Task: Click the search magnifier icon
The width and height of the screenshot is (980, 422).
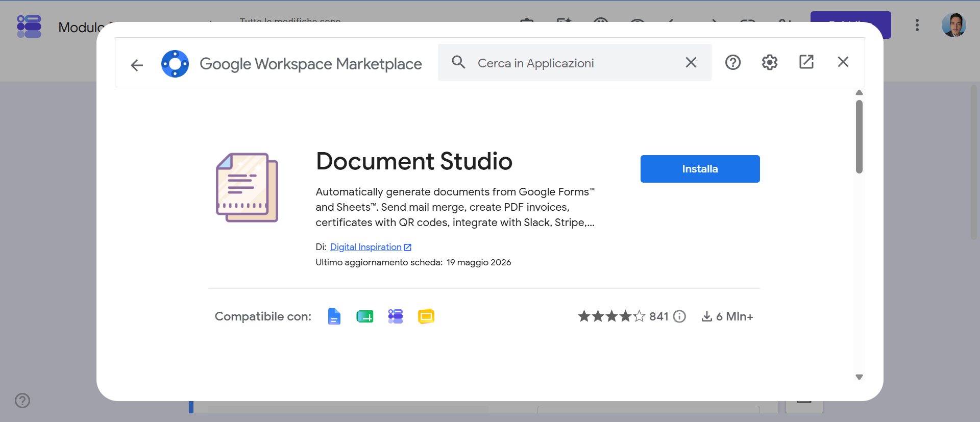Action: tap(458, 62)
